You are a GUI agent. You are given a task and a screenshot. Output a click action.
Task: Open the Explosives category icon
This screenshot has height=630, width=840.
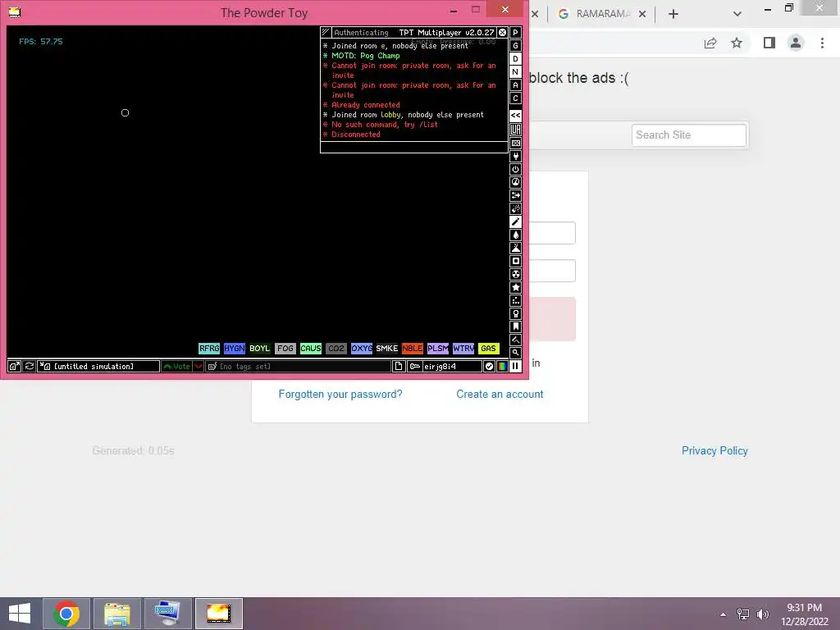[x=515, y=209]
